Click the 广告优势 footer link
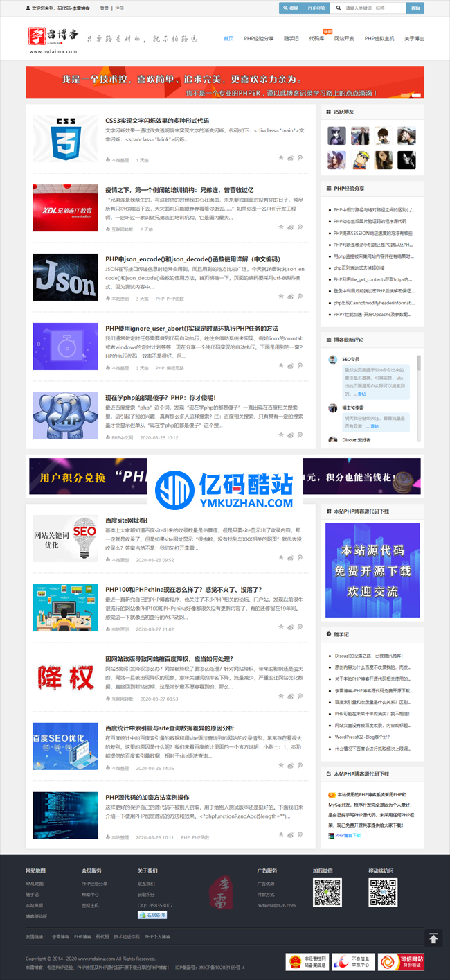 click(266, 884)
